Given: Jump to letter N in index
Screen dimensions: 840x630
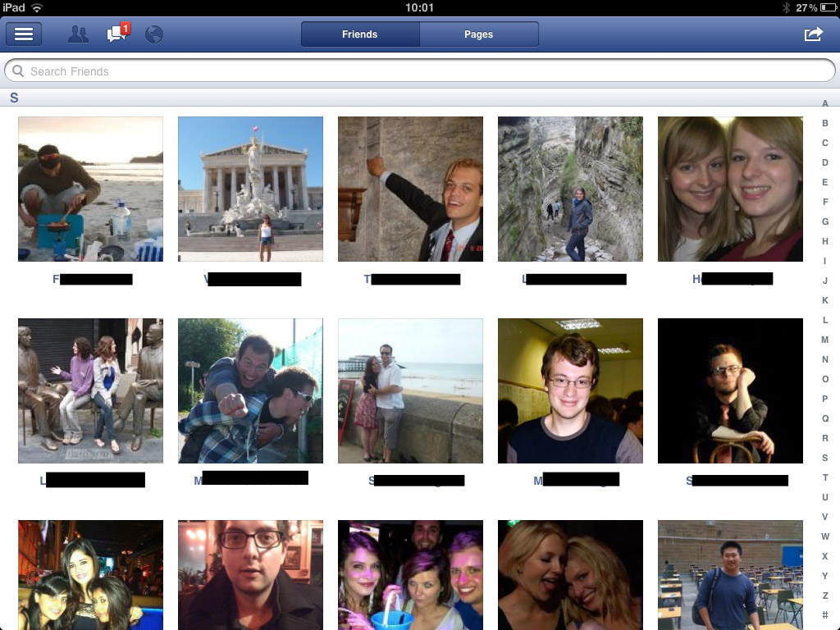Looking at the screenshot, I should coord(825,359).
